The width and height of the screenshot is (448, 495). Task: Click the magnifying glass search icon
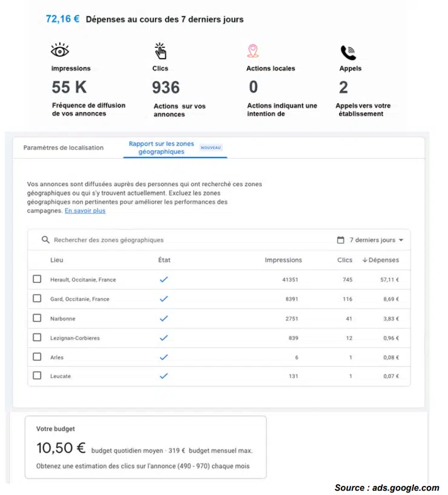tap(45, 240)
